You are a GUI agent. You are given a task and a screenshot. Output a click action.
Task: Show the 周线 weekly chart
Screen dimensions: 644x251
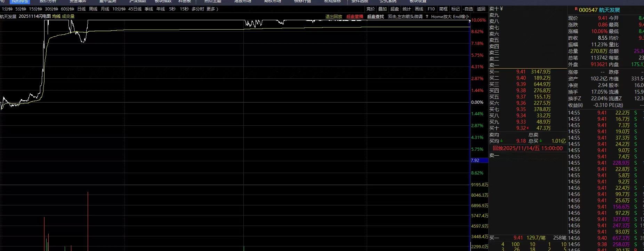(x=93, y=9)
